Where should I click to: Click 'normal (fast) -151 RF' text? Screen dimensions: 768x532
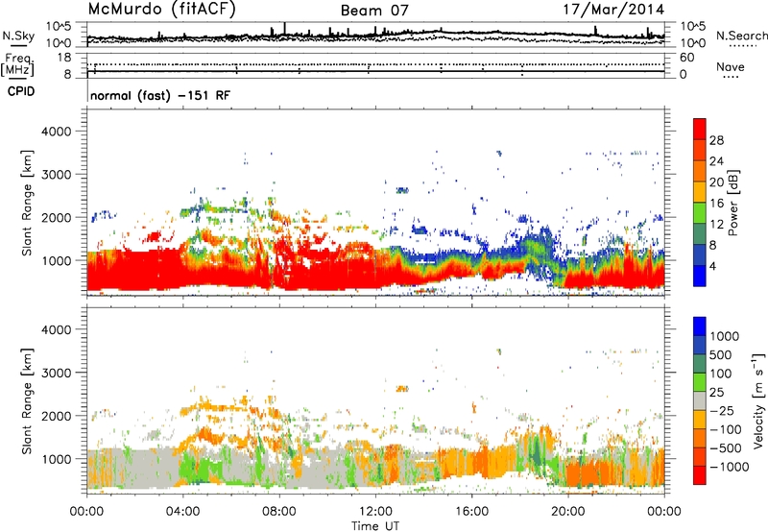pos(159,95)
